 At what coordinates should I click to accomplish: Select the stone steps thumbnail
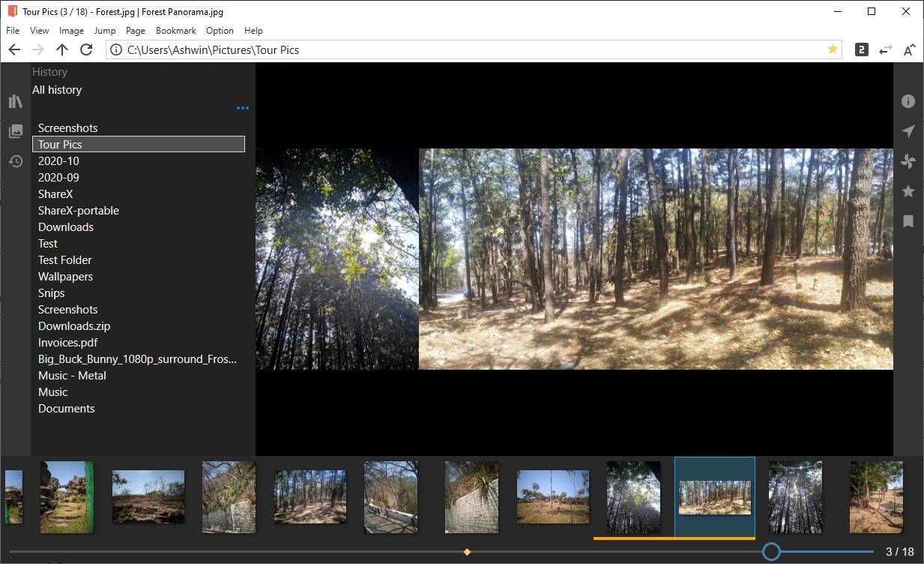click(x=67, y=496)
